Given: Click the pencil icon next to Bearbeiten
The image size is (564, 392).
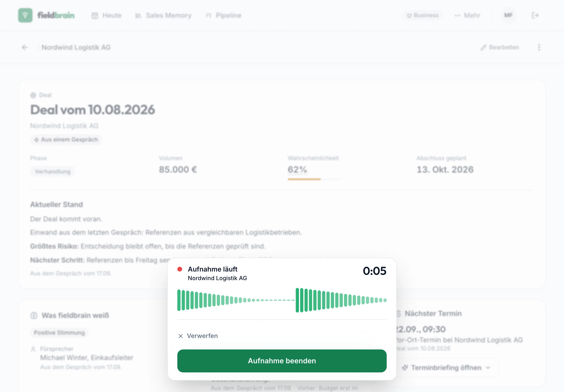Looking at the screenshot, I should coord(483,47).
